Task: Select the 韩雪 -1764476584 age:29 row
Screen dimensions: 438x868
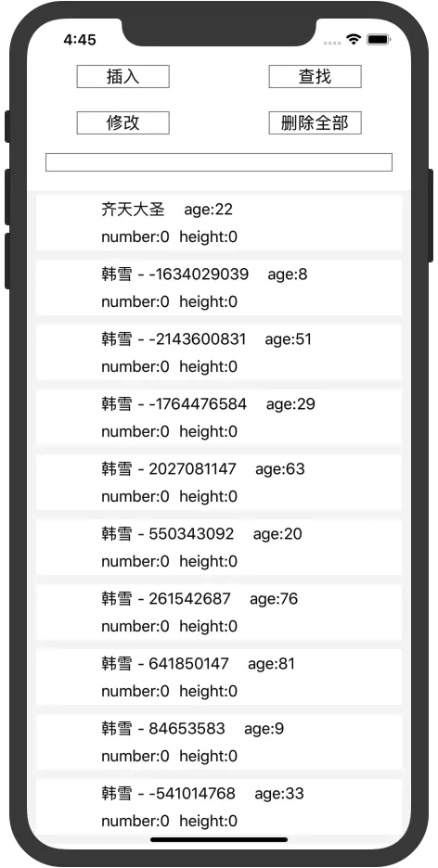Action: click(x=219, y=416)
